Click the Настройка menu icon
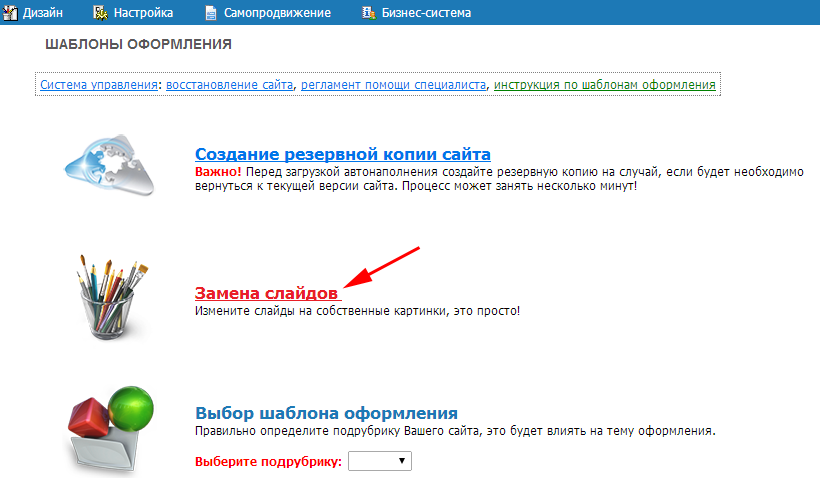The image size is (820, 478). (x=100, y=13)
